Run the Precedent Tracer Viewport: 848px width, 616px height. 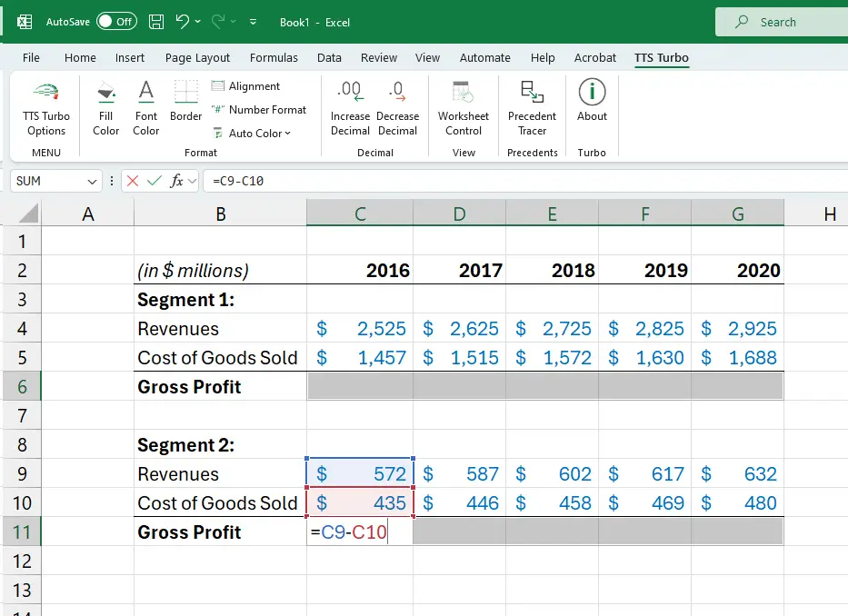[532, 102]
